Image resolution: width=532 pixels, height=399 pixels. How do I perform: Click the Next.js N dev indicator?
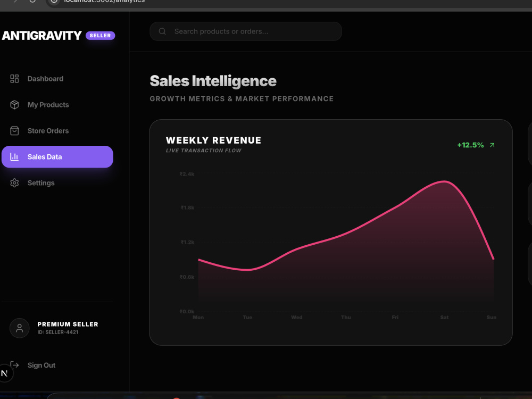coord(5,373)
